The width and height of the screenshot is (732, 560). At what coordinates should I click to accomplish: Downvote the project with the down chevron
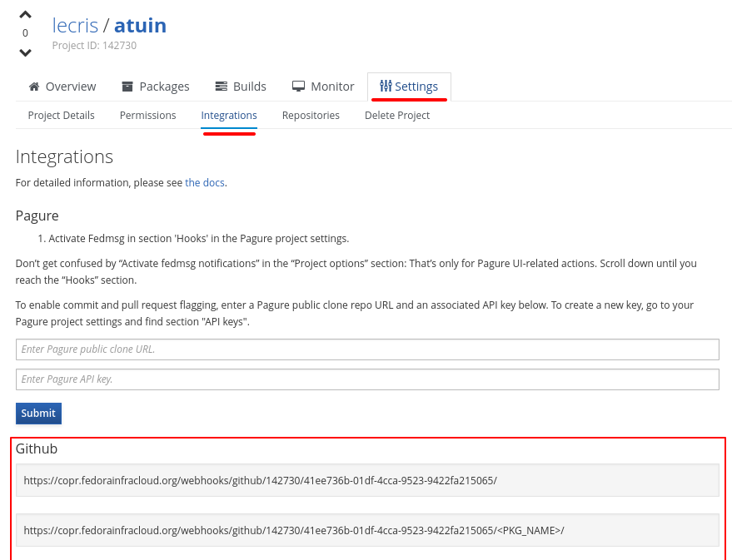tap(25, 52)
